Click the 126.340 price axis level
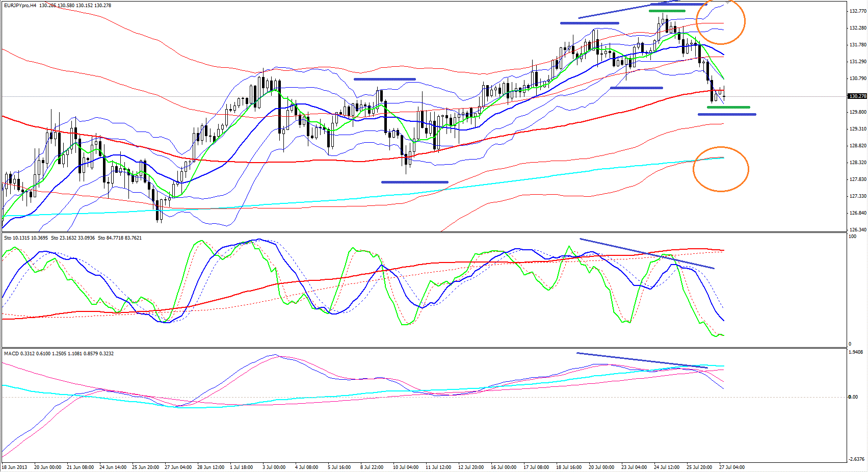 (857, 230)
